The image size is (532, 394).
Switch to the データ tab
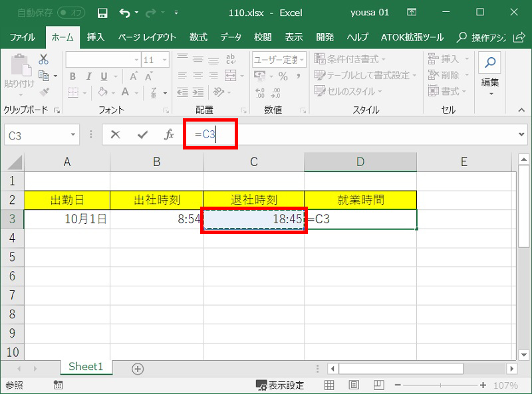231,37
